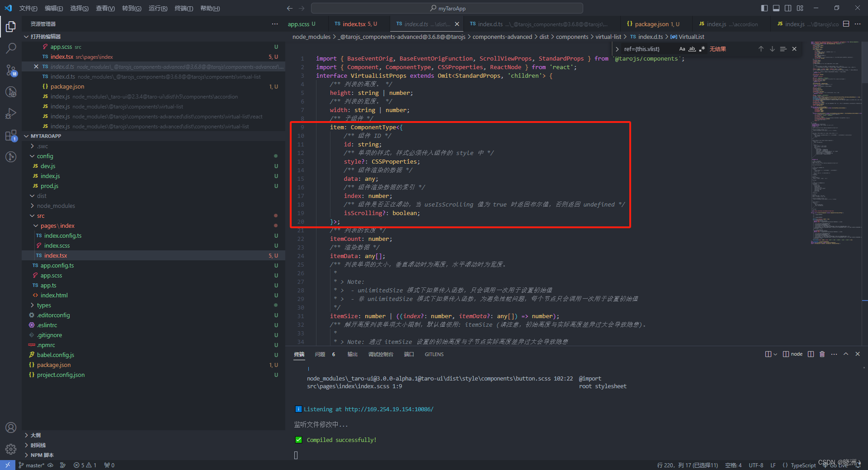Switch to the app.scss editor tab
Image resolution: width=868 pixels, height=470 pixels.
[302, 24]
